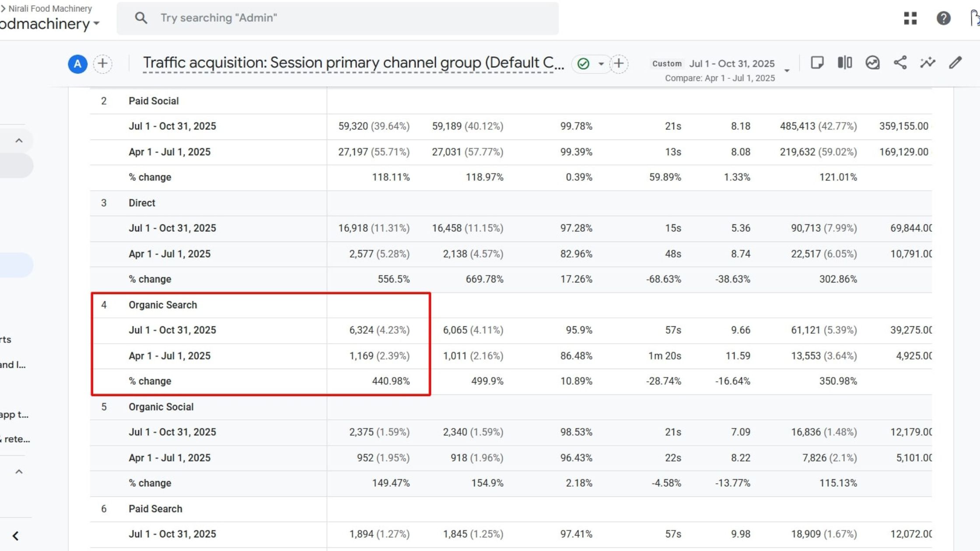Add a comparison with plus button
Screen dimensions: 980x551
point(102,64)
